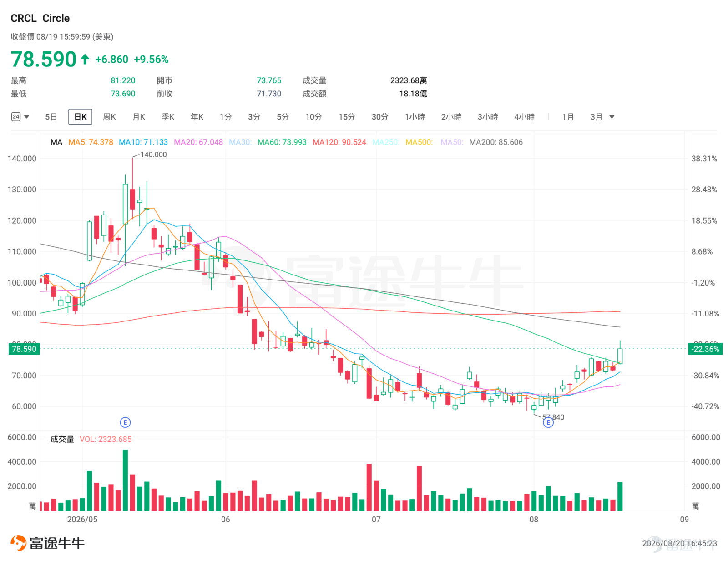Click the 140.000 high price annotation
728x561 pixels.
[x=153, y=155]
